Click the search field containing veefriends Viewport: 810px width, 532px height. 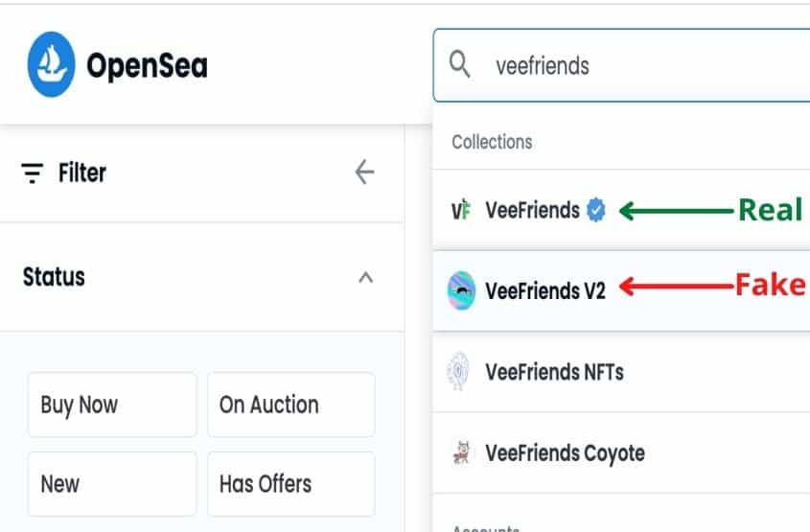621,65
